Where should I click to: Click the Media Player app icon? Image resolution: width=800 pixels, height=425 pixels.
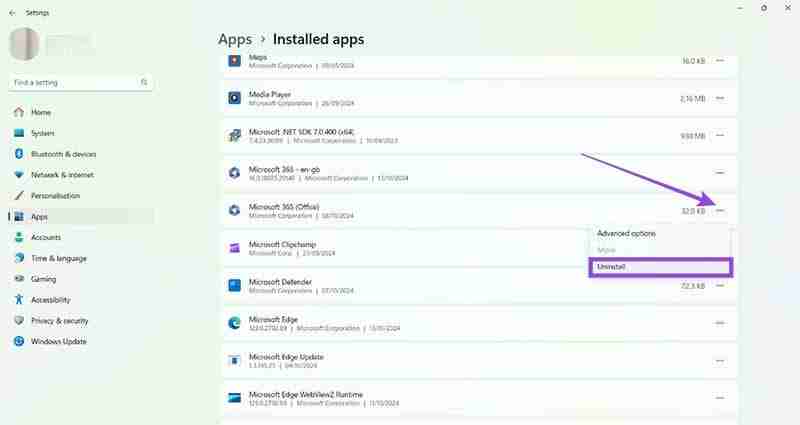pyautogui.click(x=234, y=98)
